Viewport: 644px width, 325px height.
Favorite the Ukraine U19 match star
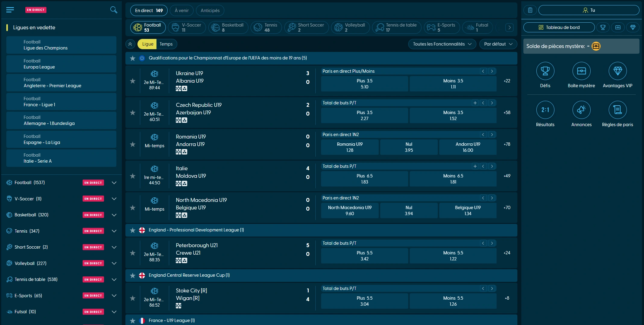(133, 81)
